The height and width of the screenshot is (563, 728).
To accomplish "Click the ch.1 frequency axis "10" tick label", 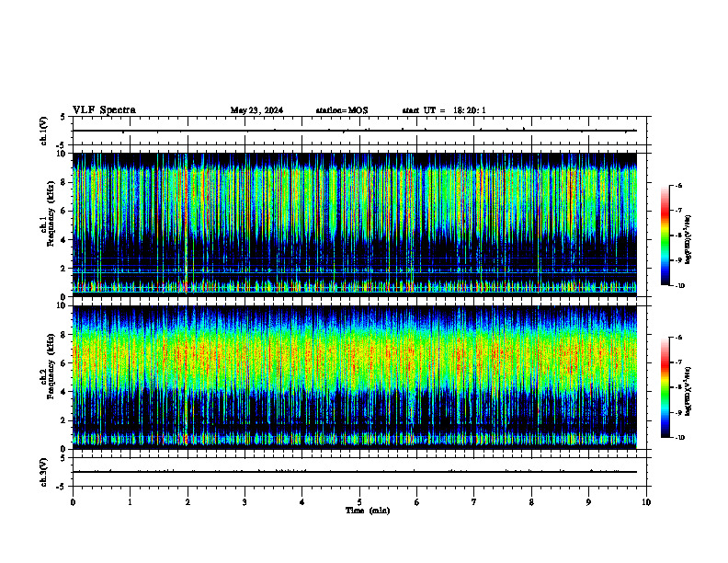I will (x=63, y=154).
